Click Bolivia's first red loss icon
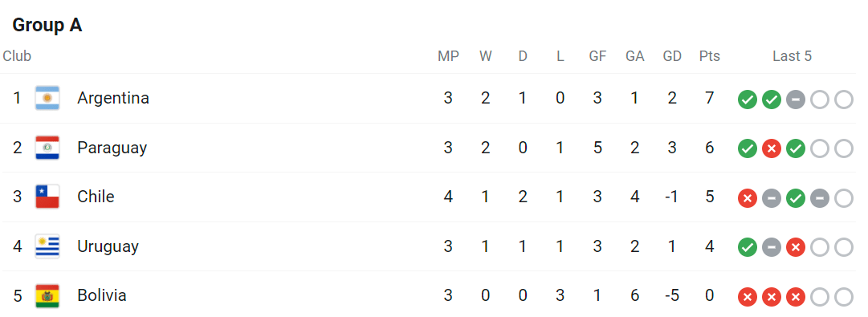868x317 pixels. 748,297
